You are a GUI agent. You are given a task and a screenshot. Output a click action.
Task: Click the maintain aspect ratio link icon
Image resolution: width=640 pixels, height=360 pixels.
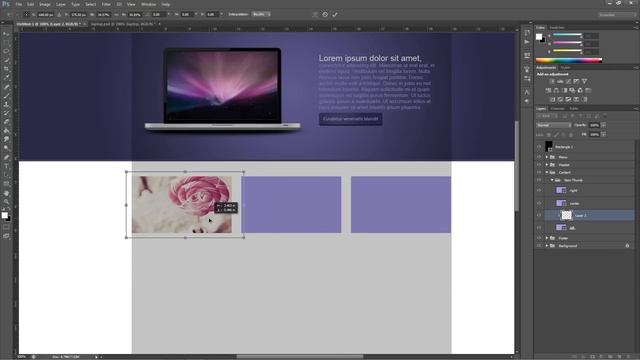(116, 14)
